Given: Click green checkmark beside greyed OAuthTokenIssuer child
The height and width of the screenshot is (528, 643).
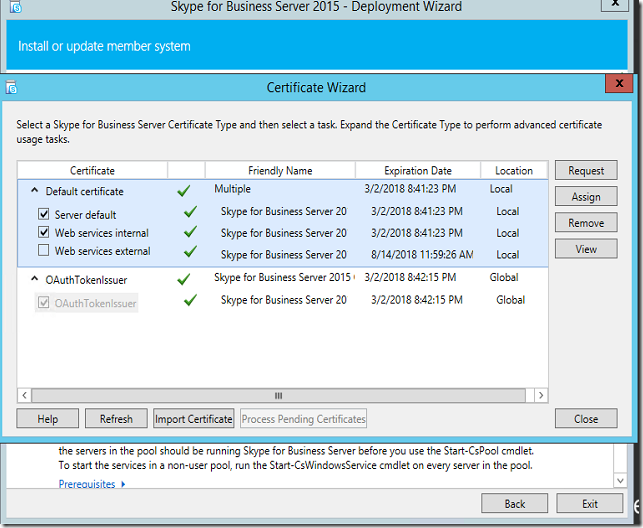Looking at the screenshot, I should 190,300.
